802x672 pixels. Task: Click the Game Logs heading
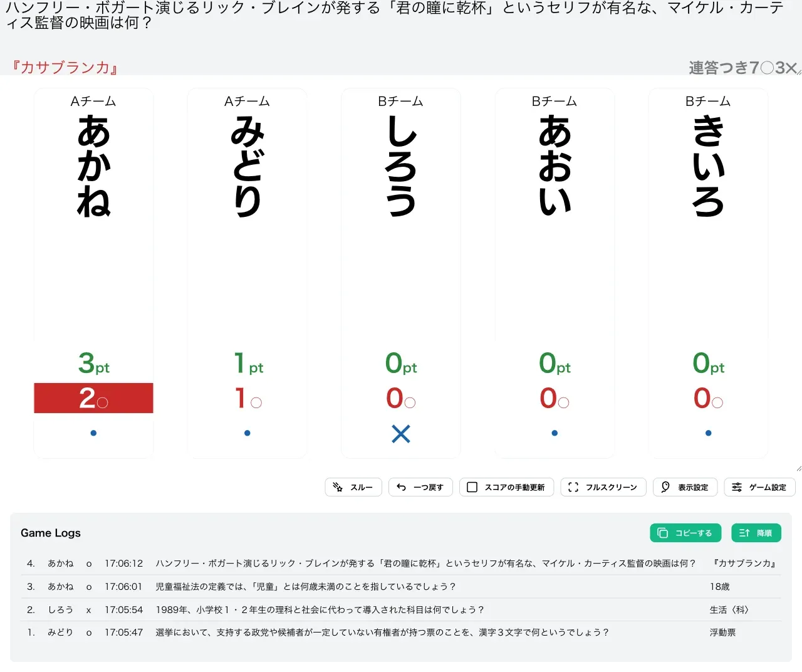51,533
